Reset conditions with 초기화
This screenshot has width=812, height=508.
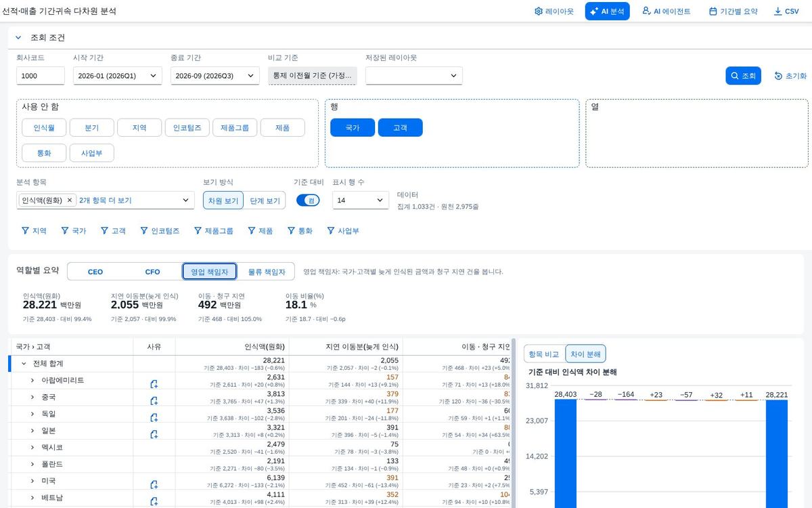[790, 76]
